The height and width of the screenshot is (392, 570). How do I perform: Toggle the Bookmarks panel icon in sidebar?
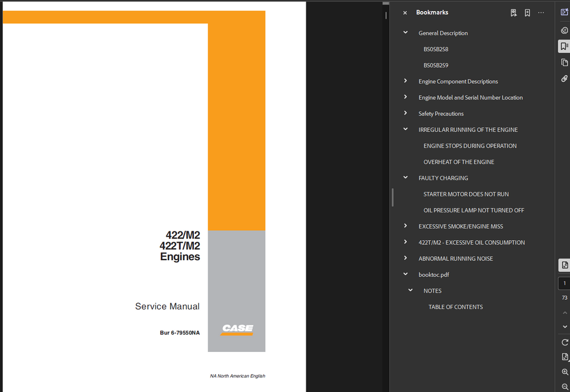(564, 46)
